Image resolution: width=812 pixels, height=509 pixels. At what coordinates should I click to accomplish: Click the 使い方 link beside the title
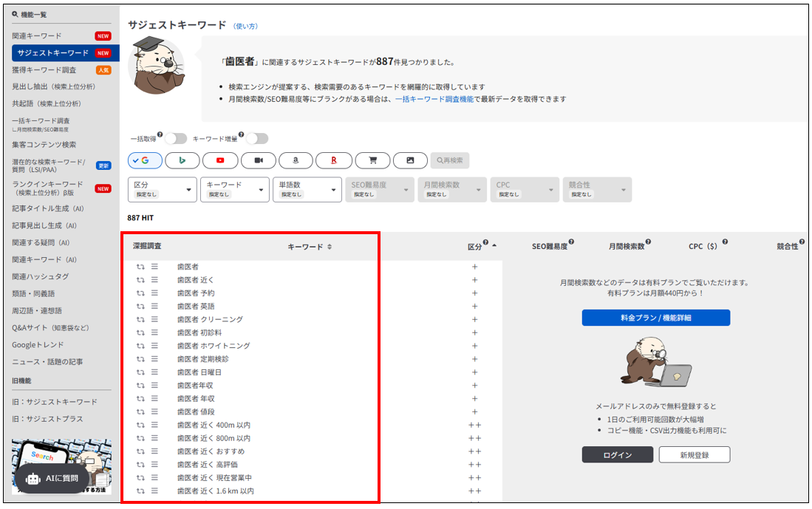click(245, 27)
